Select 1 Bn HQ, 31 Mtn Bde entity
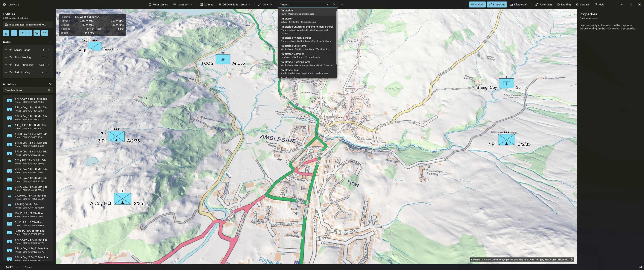This screenshot has width=644, height=270. [28, 206]
